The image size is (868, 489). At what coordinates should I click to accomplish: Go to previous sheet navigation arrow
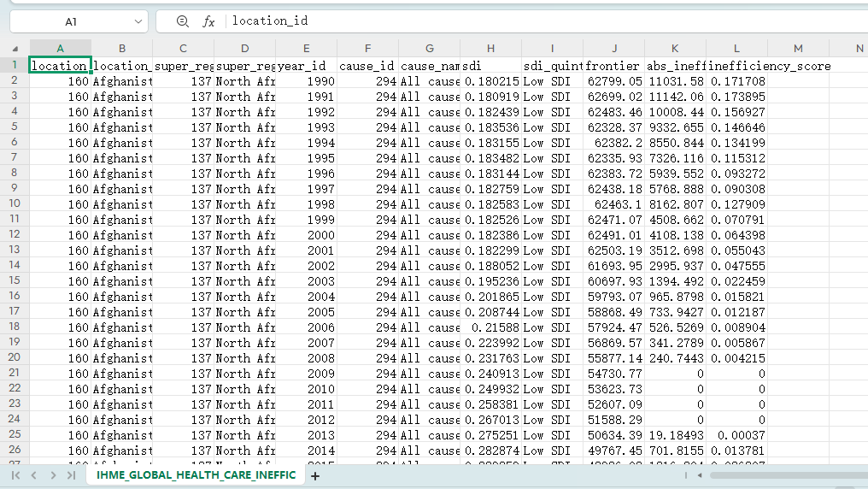(34, 475)
